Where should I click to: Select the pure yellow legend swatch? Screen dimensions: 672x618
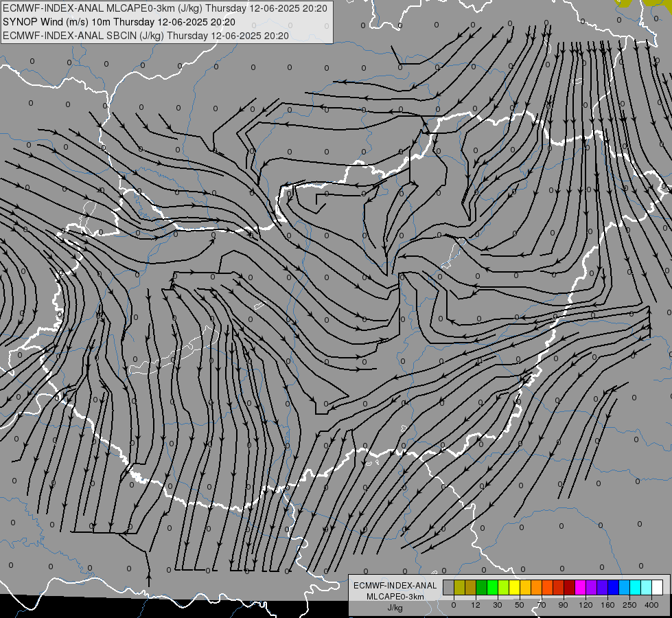[515, 587]
